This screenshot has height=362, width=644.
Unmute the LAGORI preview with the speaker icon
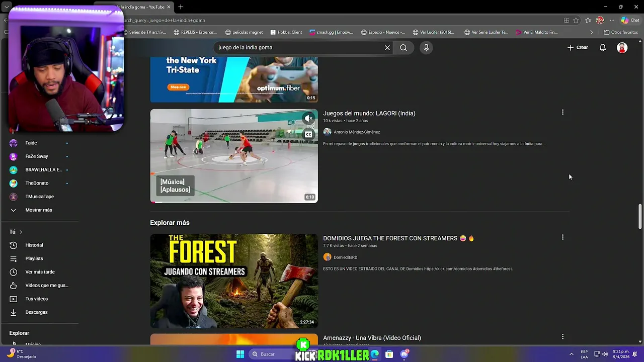click(x=308, y=119)
